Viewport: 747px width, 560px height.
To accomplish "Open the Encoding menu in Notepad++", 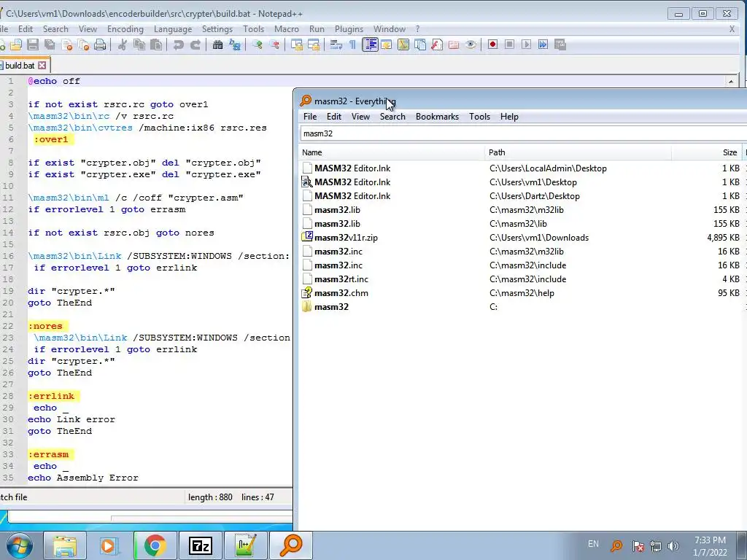I will tap(125, 29).
